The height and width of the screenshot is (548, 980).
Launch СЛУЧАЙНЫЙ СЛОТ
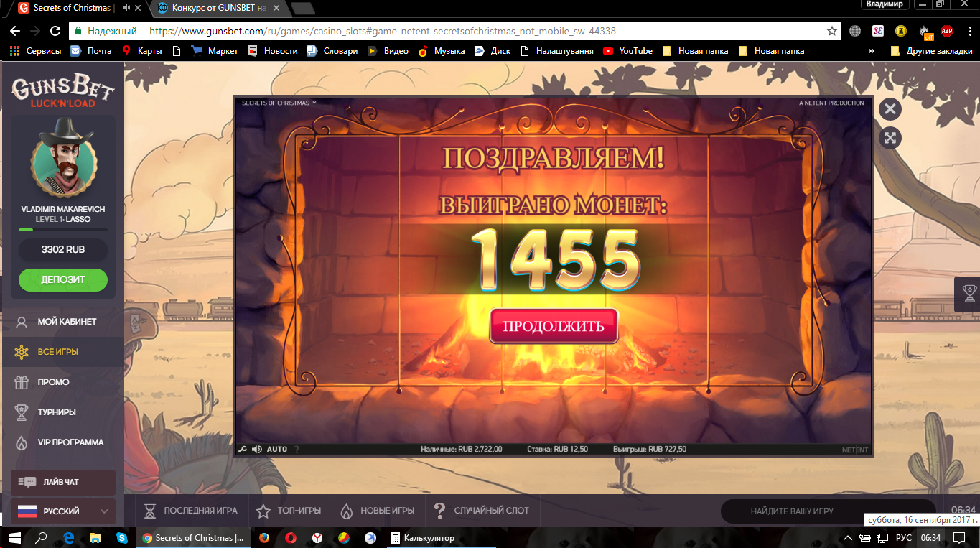[x=482, y=511]
